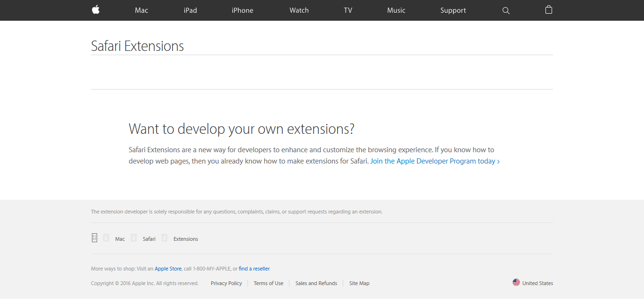Visit the Apple Store link

[168, 269]
